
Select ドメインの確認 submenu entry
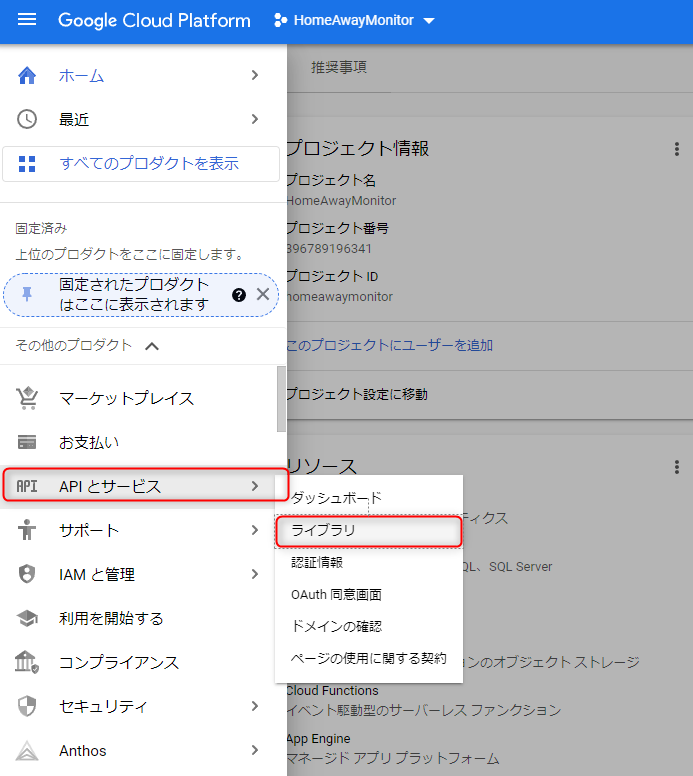(369, 627)
